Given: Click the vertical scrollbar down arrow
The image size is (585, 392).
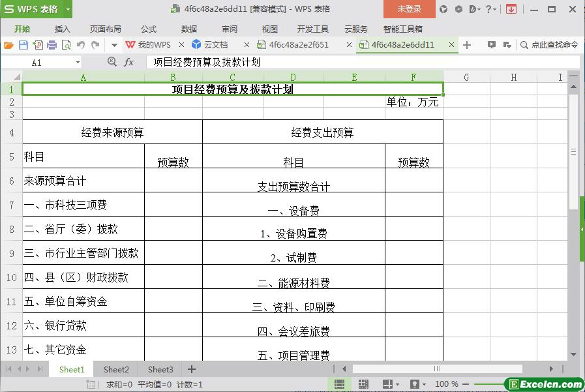Looking at the screenshot, I should [573, 354].
